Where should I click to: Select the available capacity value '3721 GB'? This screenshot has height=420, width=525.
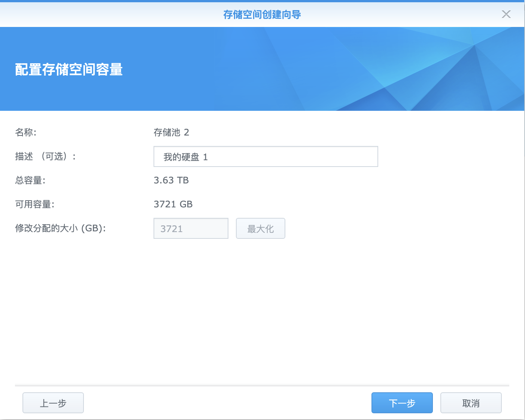click(x=173, y=204)
